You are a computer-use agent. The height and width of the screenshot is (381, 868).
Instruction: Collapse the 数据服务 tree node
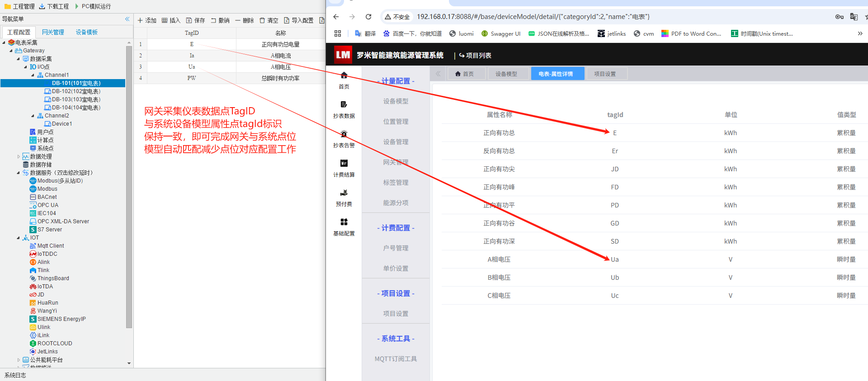19,173
